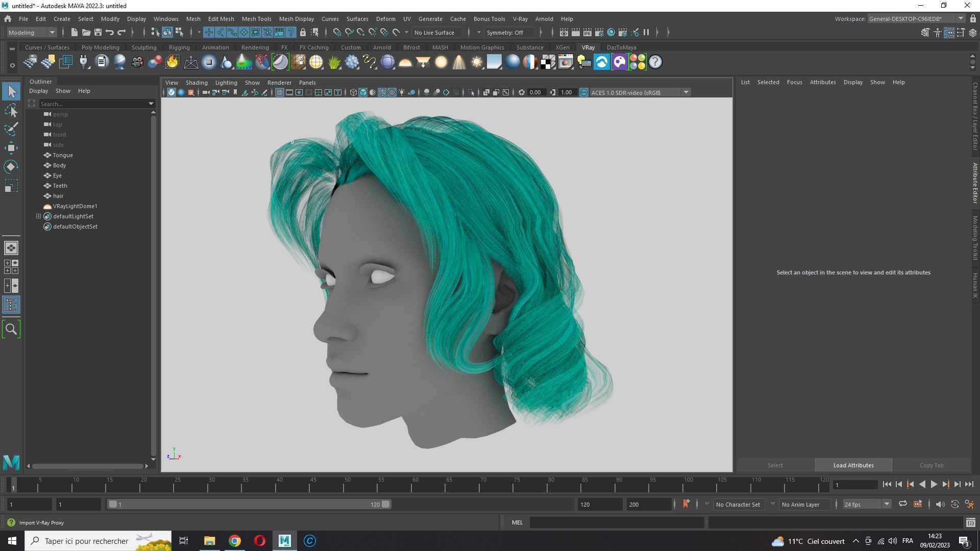Image resolution: width=980 pixels, height=551 pixels.
Task: Open the Symmetry: Off dropdown
Action: coord(509,32)
